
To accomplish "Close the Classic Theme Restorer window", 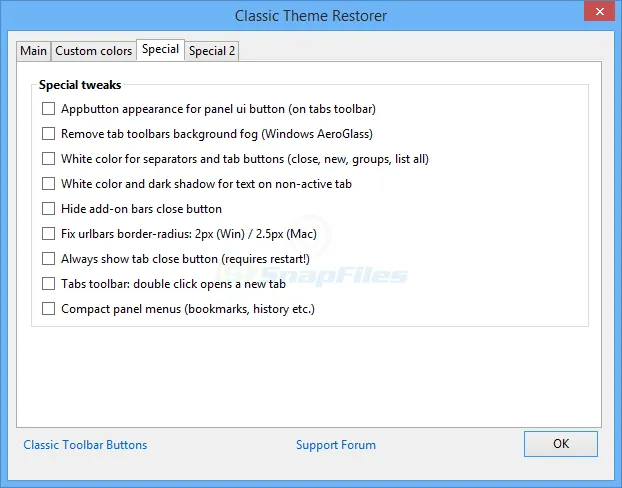I will 600,12.
